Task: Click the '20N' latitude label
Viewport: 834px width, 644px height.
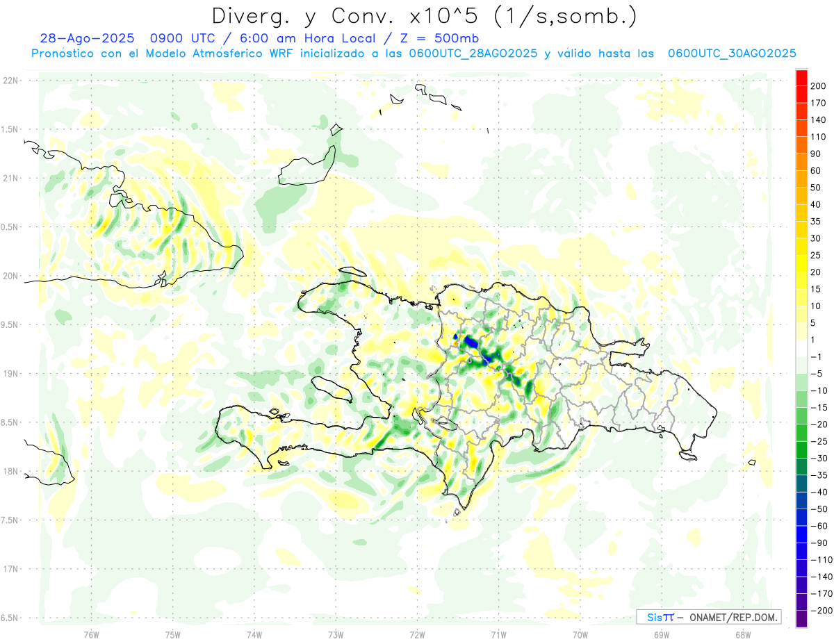Action: click(10, 276)
